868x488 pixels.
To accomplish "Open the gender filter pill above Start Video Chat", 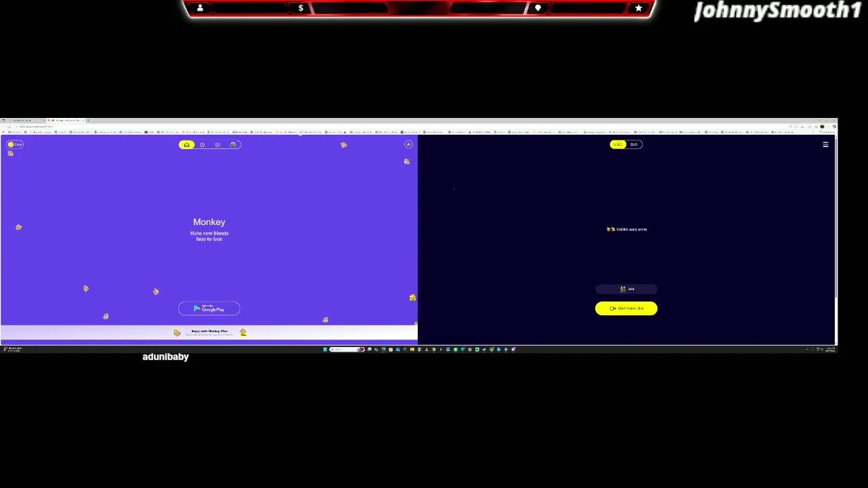I will (x=626, y=289).
